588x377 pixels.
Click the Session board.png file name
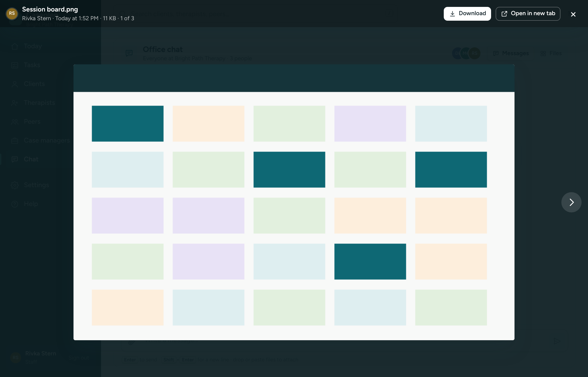[x=50, y=9]
